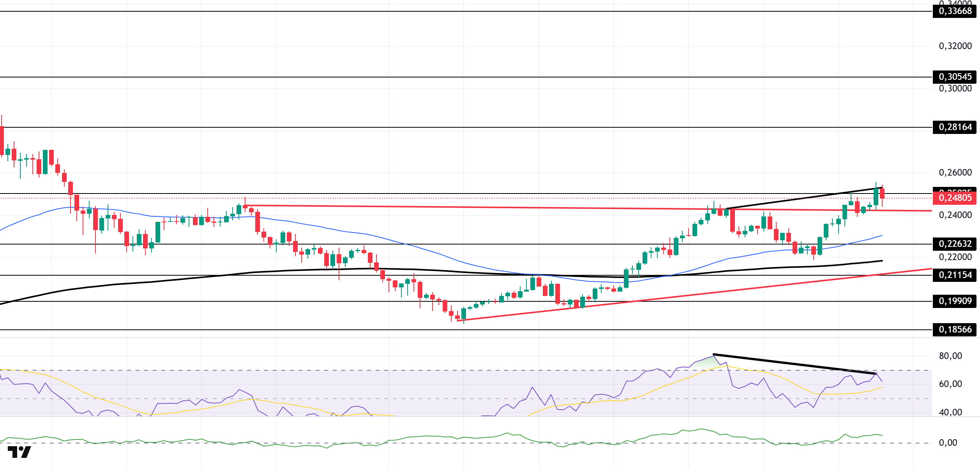Click the RSI 80,00 axis value
980x475 pixels.
[x=950, y=356]
